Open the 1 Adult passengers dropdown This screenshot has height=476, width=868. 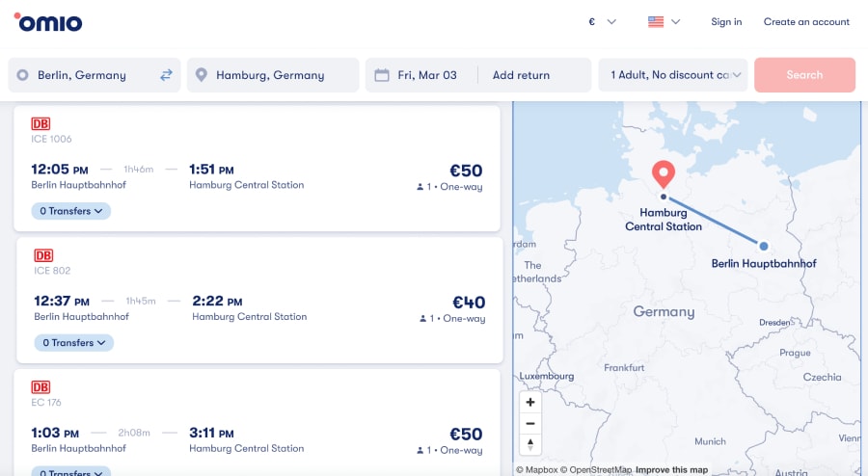click(673, 74)
